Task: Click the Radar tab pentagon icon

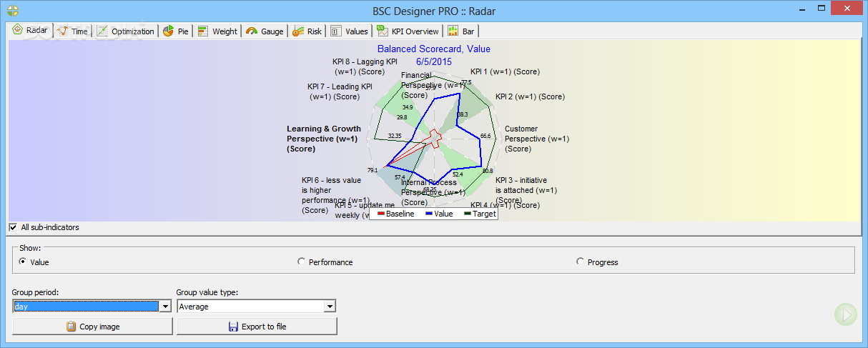Action: (17, 30)
